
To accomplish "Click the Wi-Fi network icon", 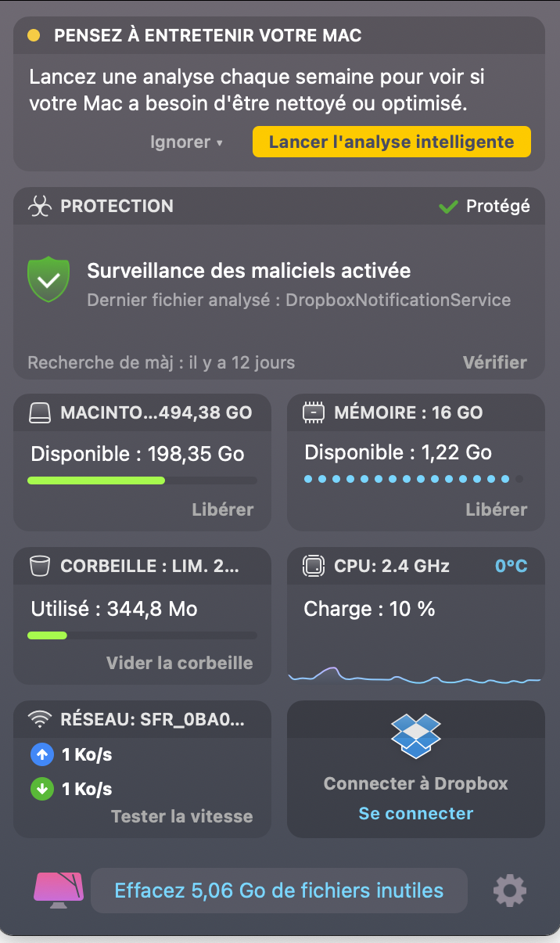I will pos(40,719).
